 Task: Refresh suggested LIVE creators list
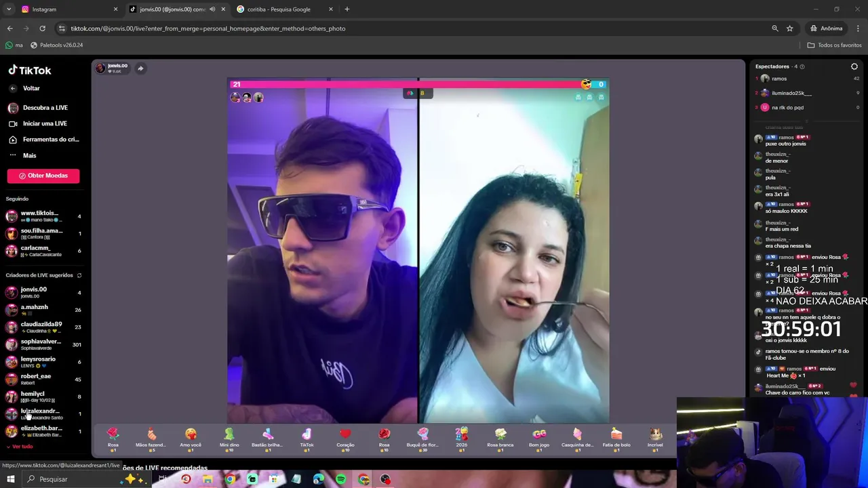click(x=79, y=275)
